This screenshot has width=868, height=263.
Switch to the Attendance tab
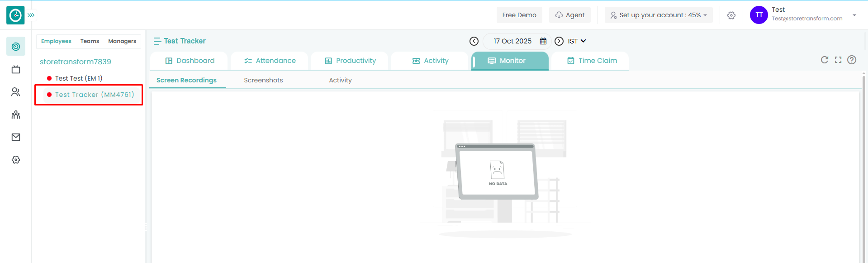(270, 61)
